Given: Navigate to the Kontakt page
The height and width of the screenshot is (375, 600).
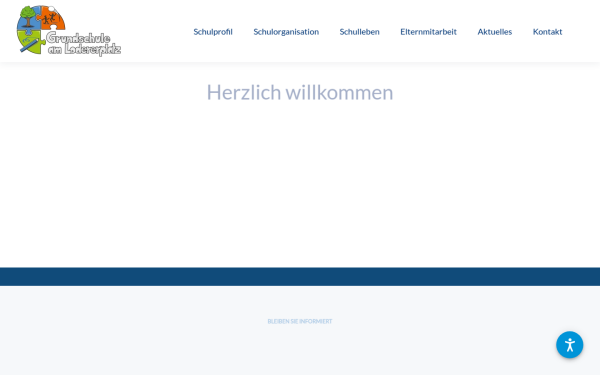Looking at the screenshot, I should coord(547,32).
